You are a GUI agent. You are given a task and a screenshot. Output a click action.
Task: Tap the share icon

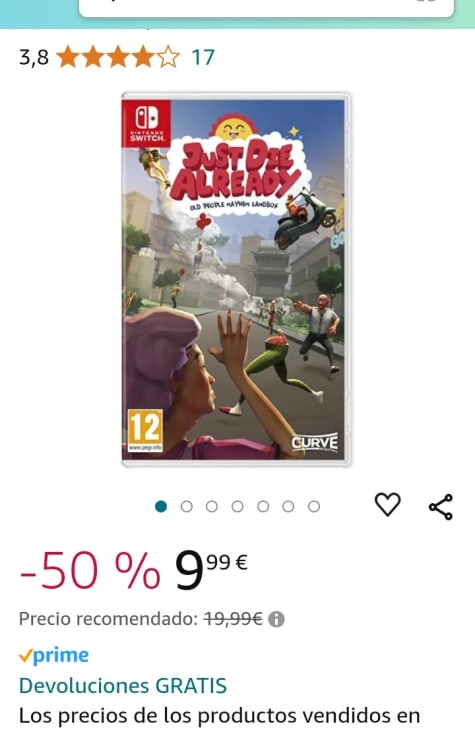(441, 507)
